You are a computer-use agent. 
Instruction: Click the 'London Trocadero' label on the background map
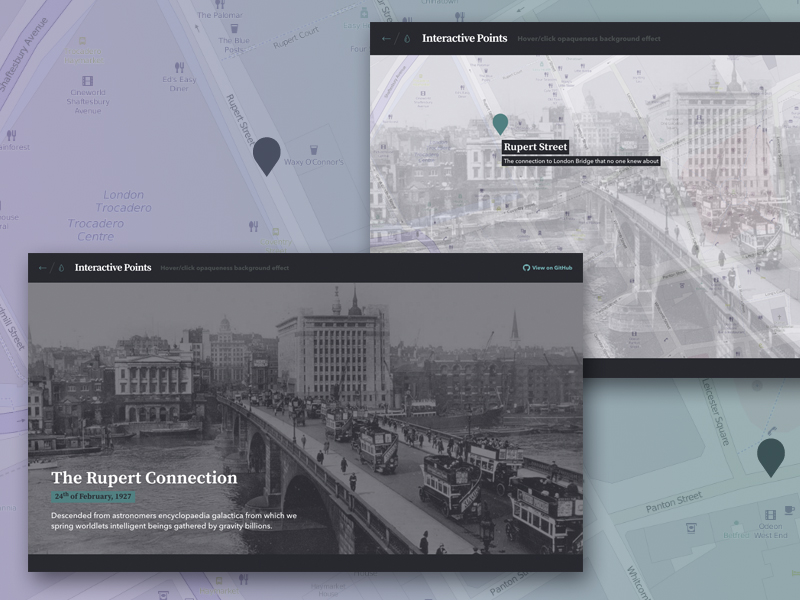coord(123,201)
